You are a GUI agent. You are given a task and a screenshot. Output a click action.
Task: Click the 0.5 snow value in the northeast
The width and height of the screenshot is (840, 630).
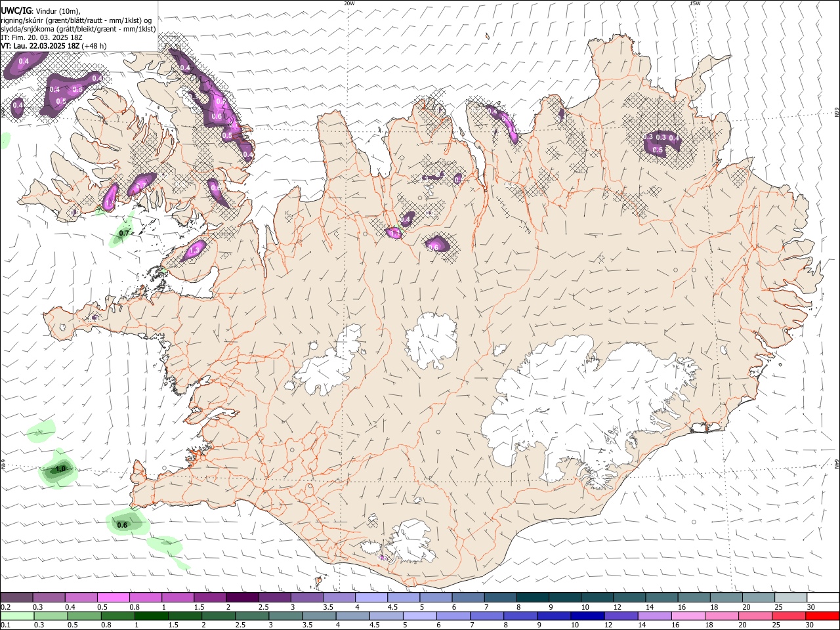(x=658, y=150)
